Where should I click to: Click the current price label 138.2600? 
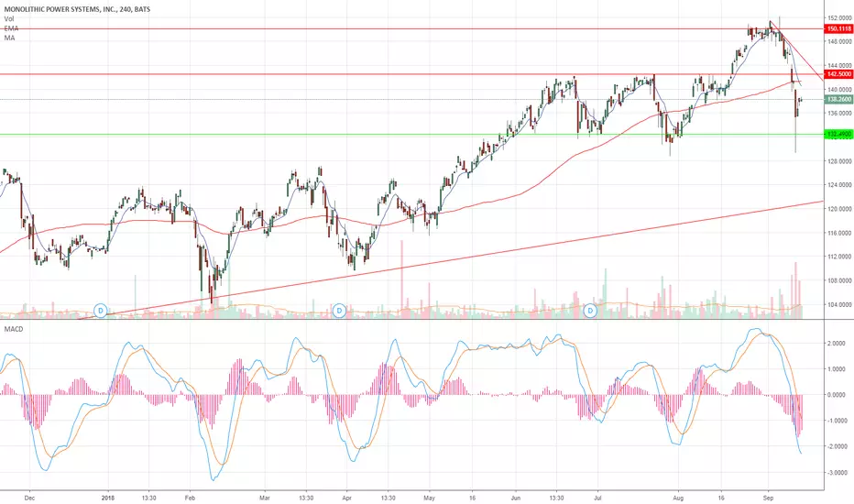coord(838,99)
